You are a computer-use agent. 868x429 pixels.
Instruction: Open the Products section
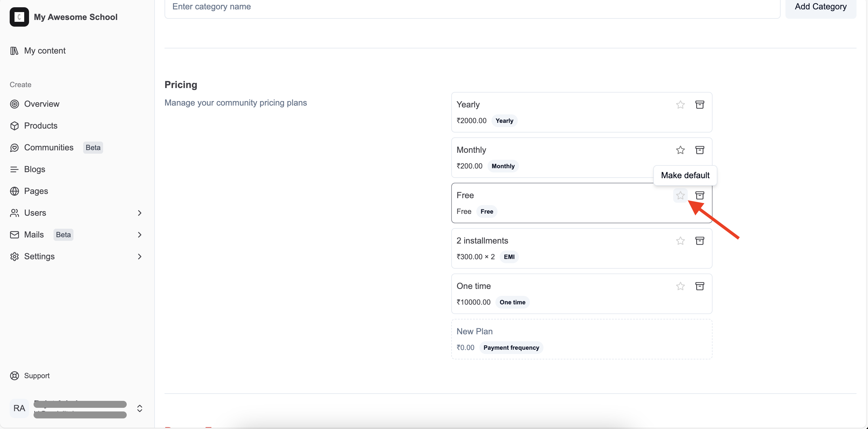34,126
